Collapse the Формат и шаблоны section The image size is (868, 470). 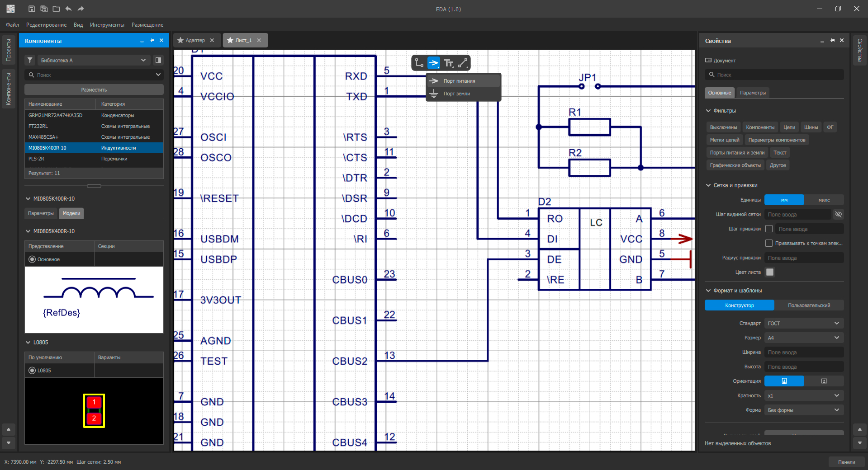point(709,291)
